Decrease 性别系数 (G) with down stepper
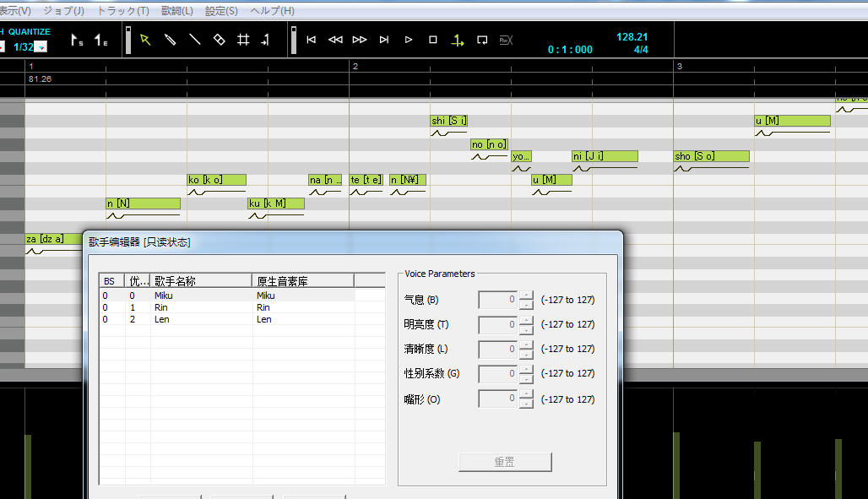868x499 pixels. (x=526, y=379)
